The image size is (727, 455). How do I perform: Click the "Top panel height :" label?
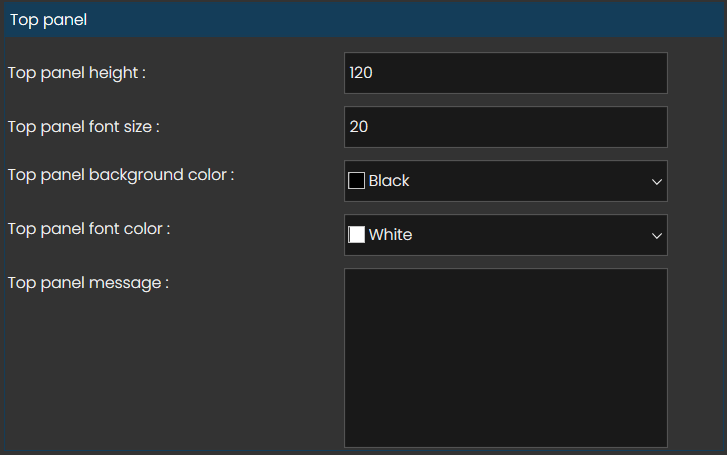pyautogui.click(x=77, y=73)
